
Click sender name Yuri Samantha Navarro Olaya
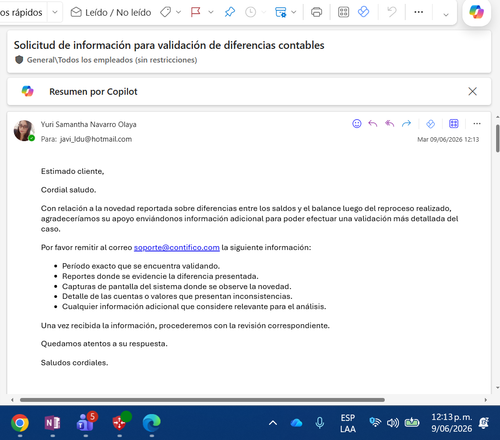(89, 124)
